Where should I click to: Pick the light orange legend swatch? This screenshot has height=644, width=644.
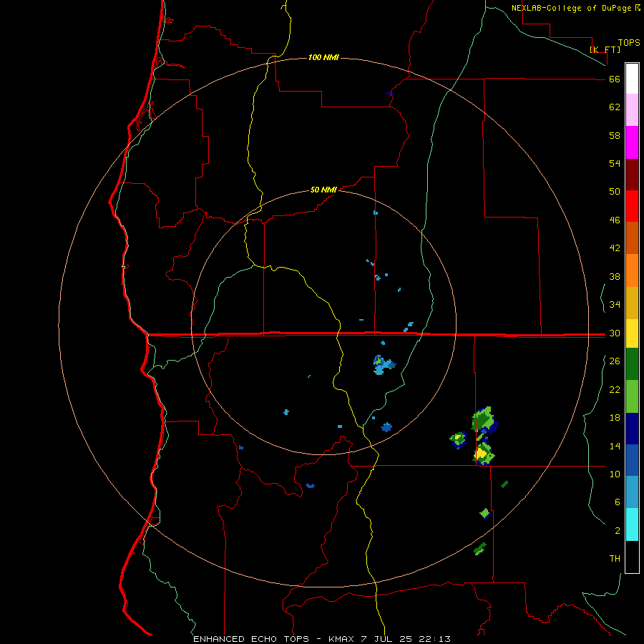pos(632,270)
